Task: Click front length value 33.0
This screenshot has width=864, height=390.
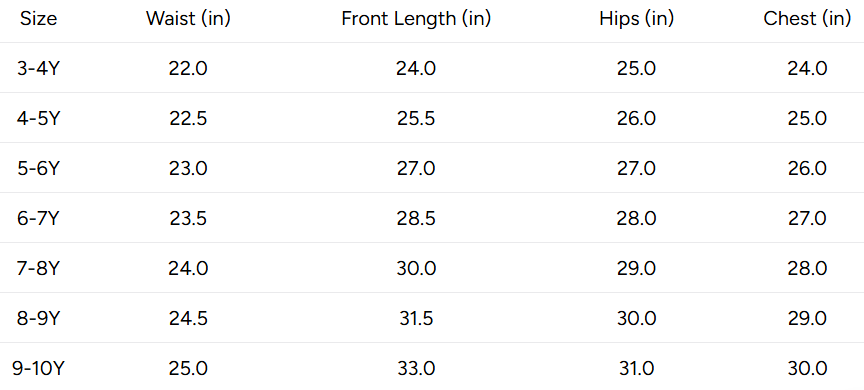Action: click(x=416, y=369)
